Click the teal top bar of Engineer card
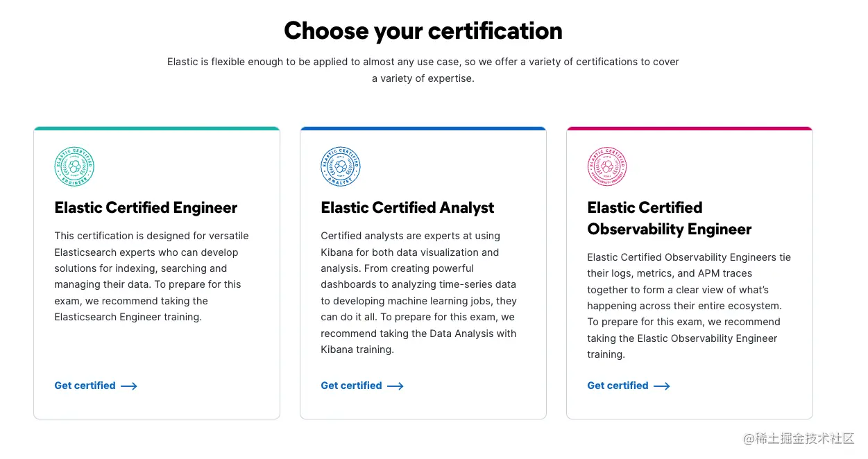This screenshot has width=868, height=459. coord(157,128)
